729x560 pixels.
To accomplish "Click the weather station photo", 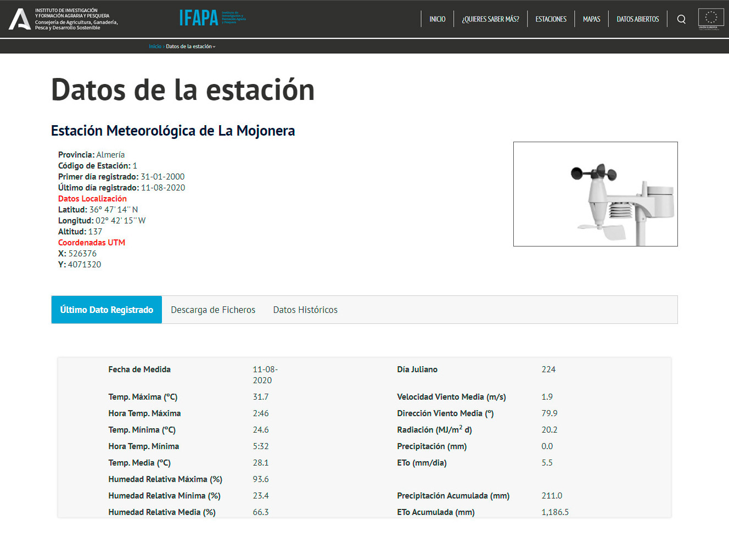I will click(x=595, y=194).
